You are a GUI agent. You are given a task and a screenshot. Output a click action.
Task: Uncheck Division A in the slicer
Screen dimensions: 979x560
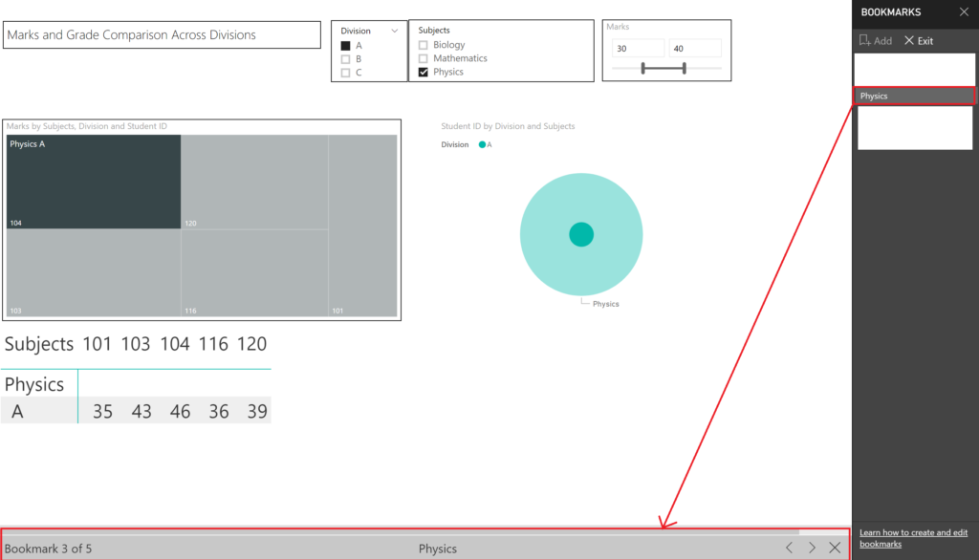[346, 44]
